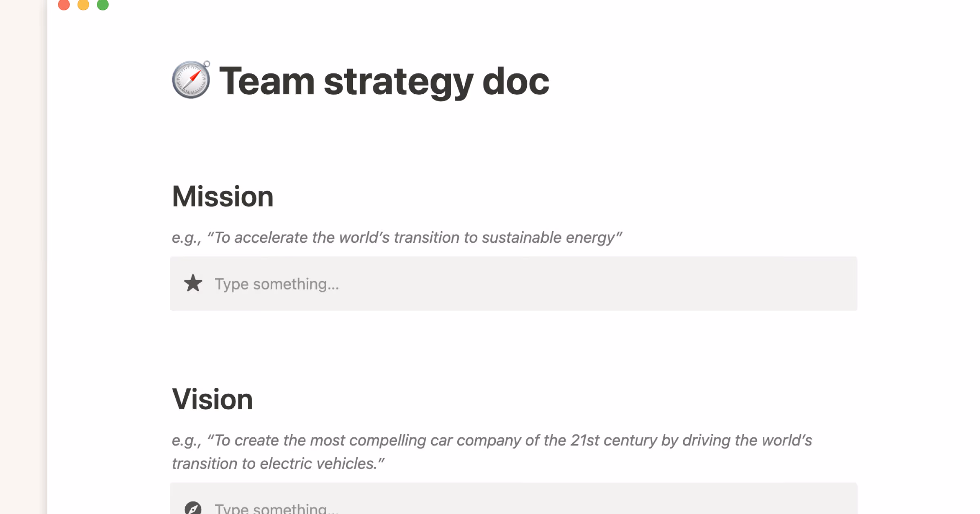Select the star icon in the Mission field
The width and height of the screenshot is (980, 514).
193,284
